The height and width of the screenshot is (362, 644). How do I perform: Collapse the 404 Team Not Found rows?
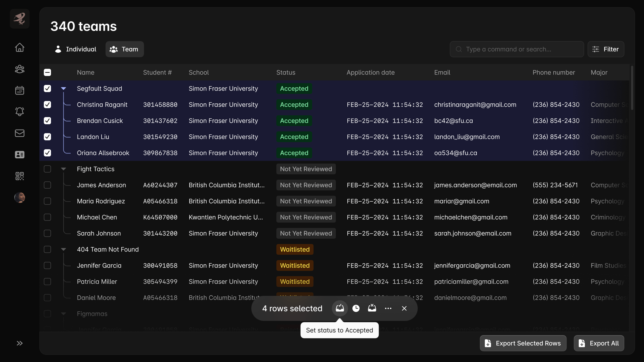(64, 249)
